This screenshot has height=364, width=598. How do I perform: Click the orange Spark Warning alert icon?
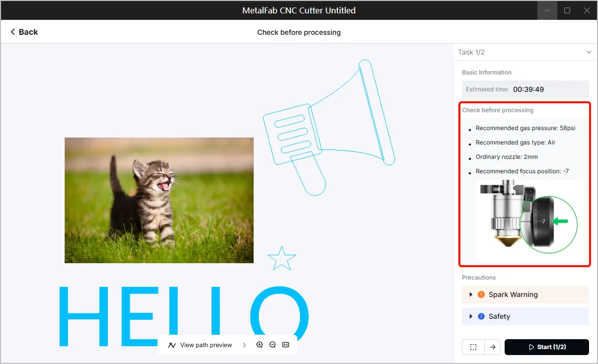(481, 294)
